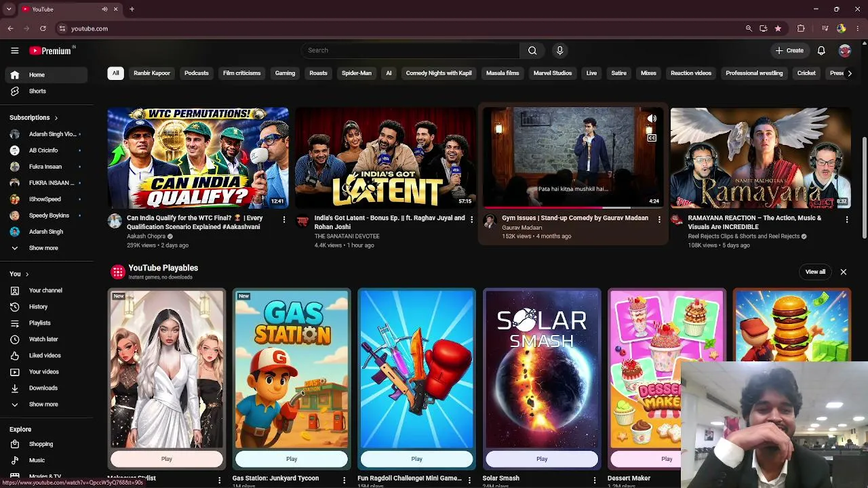The image size is (868, 488).
Task: Play the Solar Smash game
Action: [x=542, y=459]
